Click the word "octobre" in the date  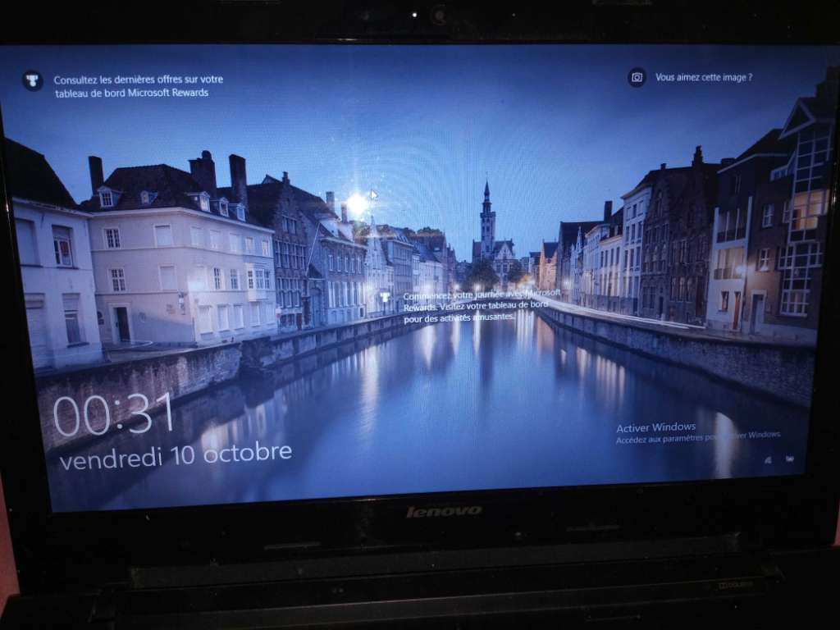[x=247, y=453]
